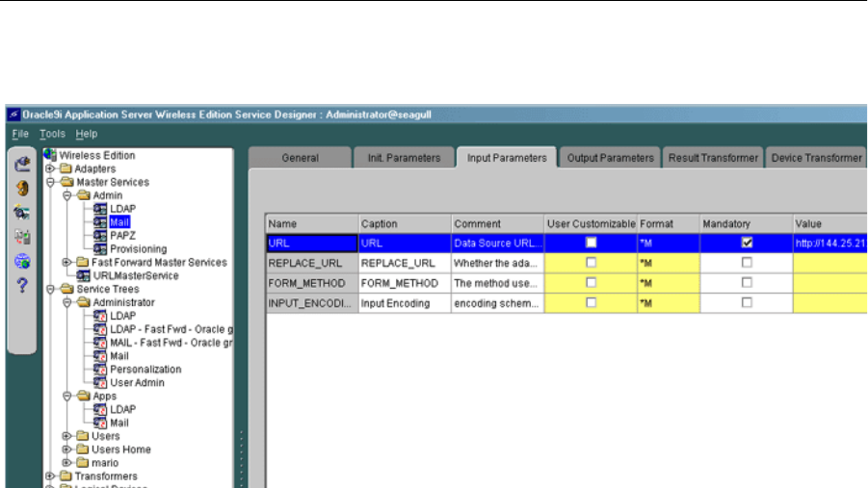
Task: Click the Oracle application icon in title bar
Action: pos(13,115)
